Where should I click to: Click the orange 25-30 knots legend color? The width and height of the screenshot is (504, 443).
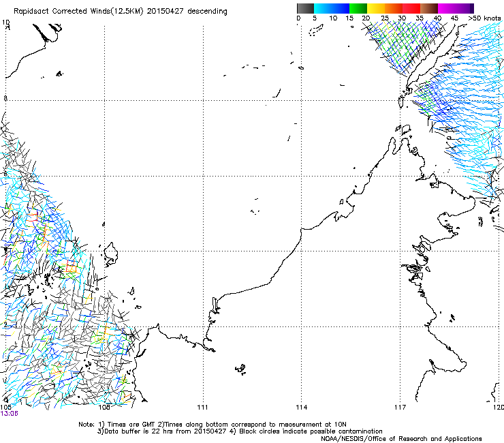394,8
